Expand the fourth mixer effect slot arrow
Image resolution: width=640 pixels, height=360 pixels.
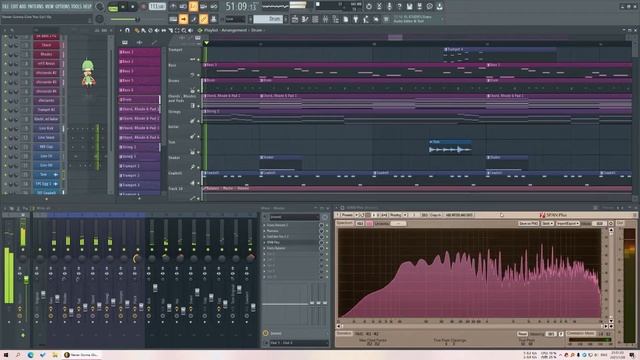(x=264, y=242)
